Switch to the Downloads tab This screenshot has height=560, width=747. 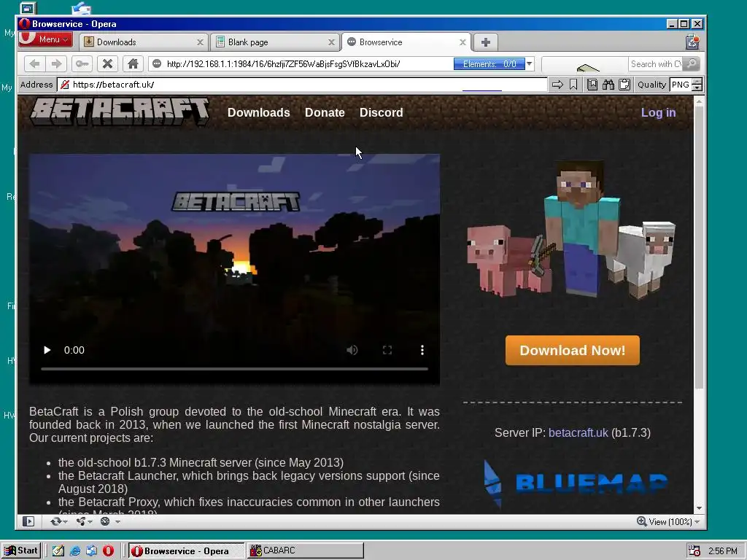pos(144,42)
